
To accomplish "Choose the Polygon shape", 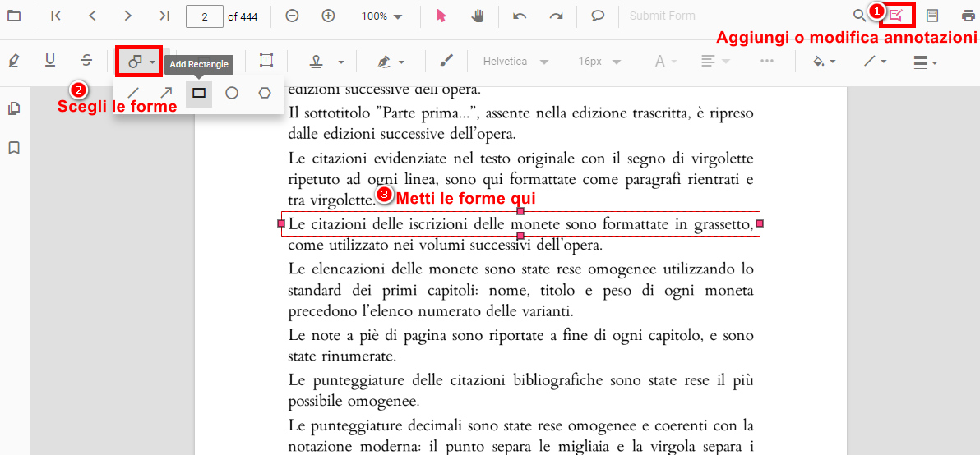I will point(265,93).
